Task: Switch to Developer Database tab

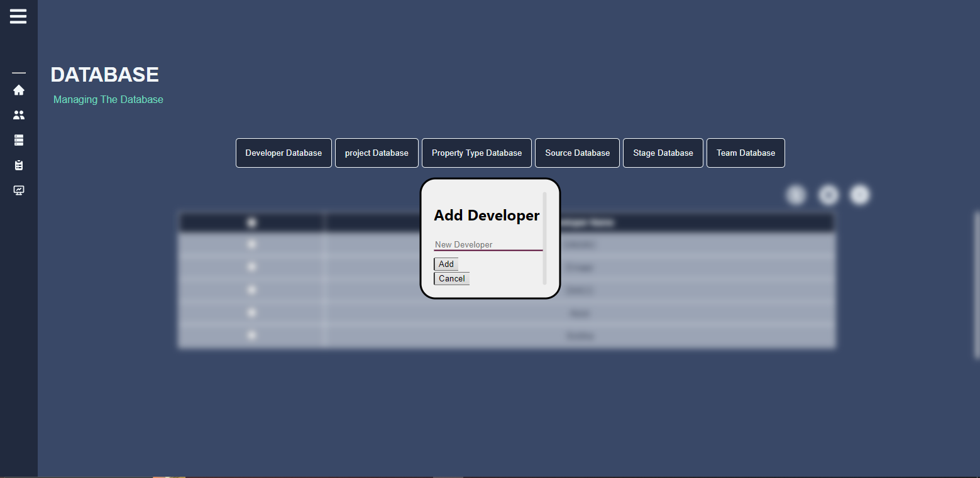Action: pos(284,153)
